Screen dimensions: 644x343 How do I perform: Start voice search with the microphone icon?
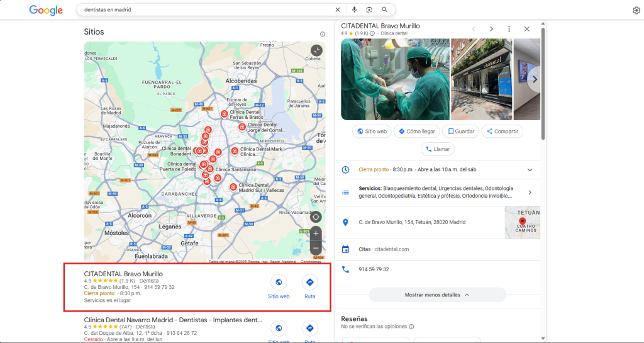point(354,9)
